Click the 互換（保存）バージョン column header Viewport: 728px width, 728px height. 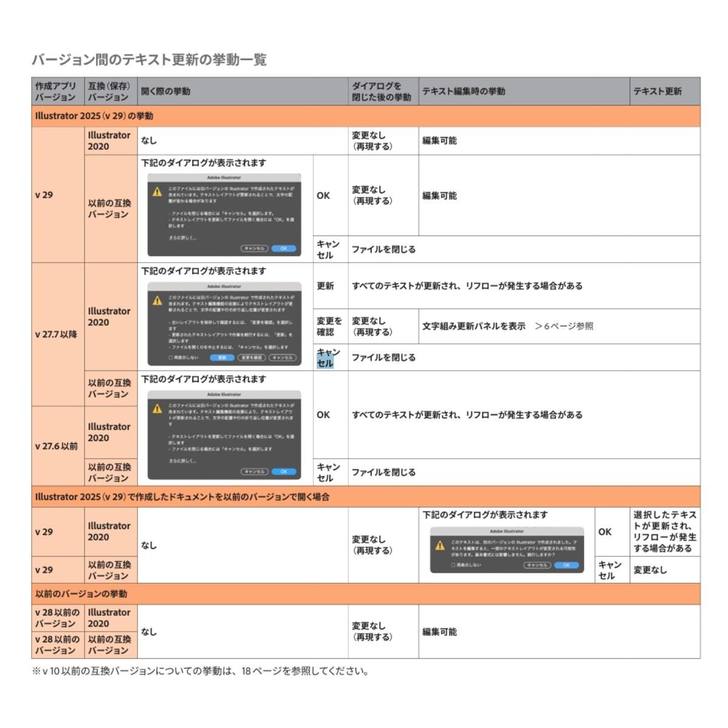coord(110,92)
